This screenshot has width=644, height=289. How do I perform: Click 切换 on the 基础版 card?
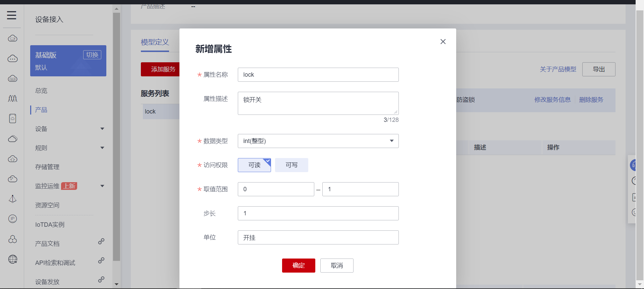coord(92,55)
